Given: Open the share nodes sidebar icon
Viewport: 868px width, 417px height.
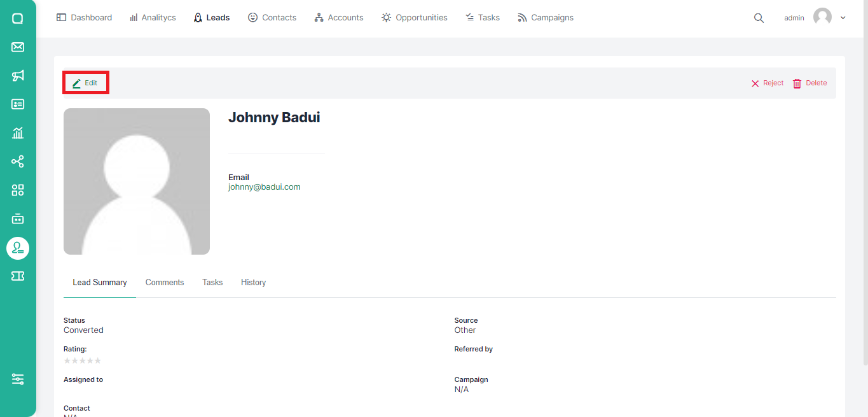Looking at the screenshot, I should (x=18, y=162).
